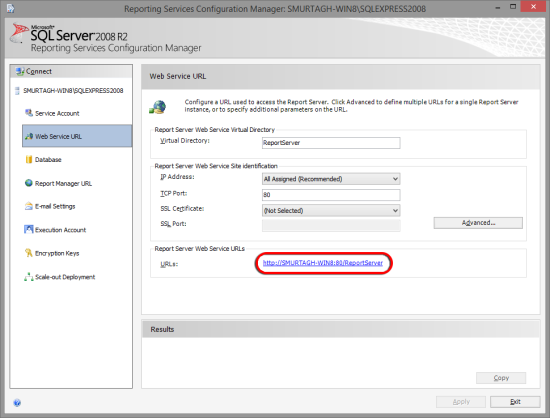Click the Exit button

tap(515, 402)
